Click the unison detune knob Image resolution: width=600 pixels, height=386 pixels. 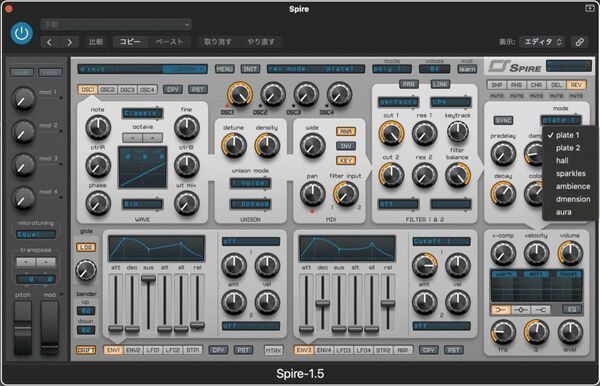click(233, 145)
